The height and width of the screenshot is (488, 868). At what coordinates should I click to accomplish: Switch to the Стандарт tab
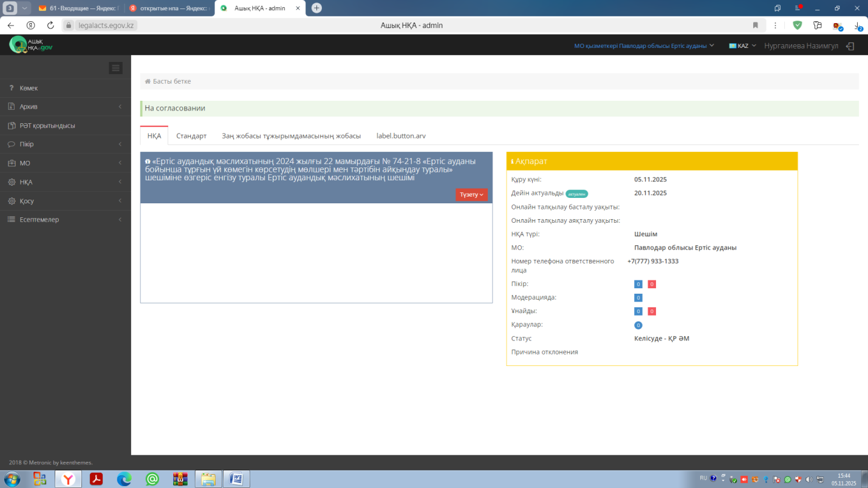(191, 136)
